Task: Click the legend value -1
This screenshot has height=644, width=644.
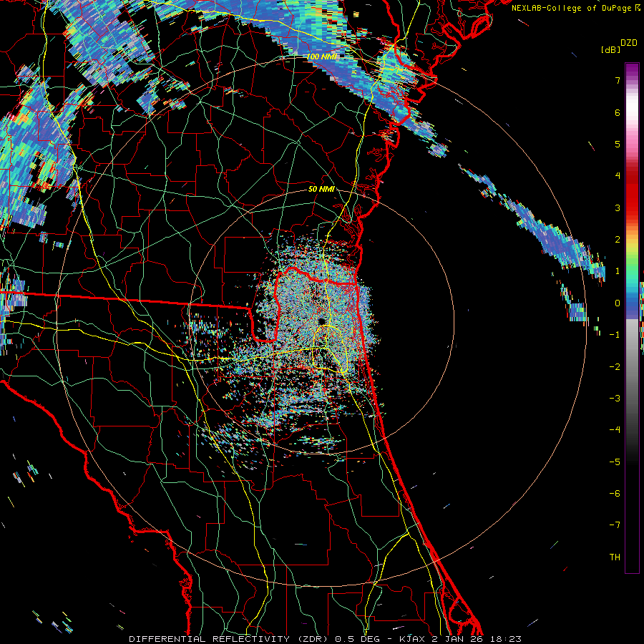Action: point(615,335)
